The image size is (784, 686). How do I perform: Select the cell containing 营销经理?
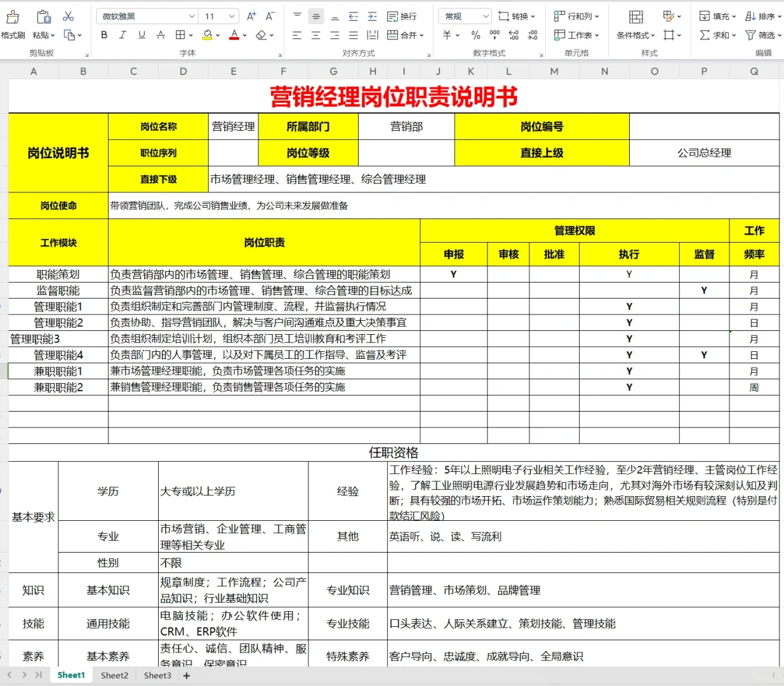point(232,126)
